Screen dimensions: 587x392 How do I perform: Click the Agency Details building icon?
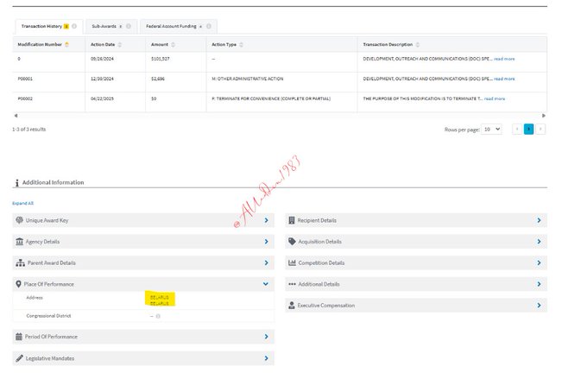click(19, 242)
